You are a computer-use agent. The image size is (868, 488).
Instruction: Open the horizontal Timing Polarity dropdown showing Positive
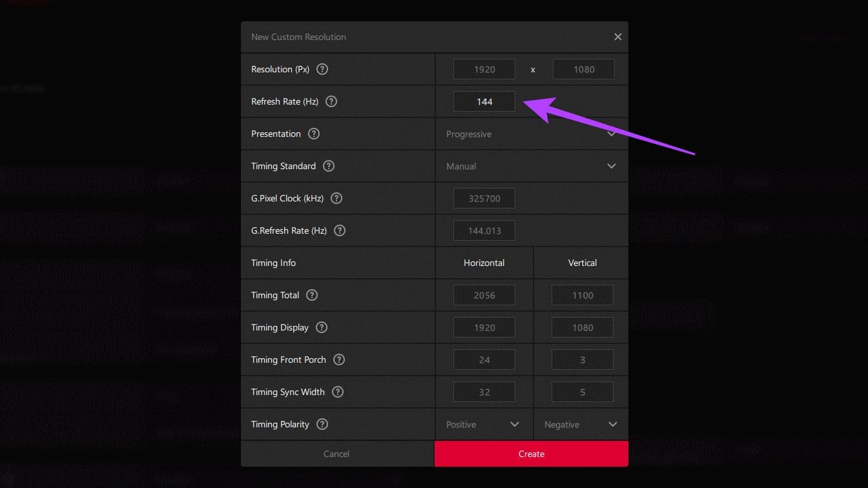(x=483, y=424)
